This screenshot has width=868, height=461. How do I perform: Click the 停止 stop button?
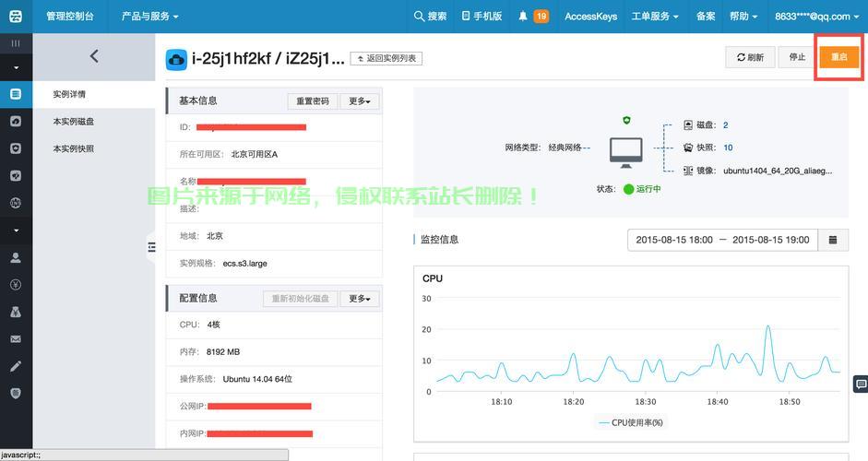click(x=797, y=57)
